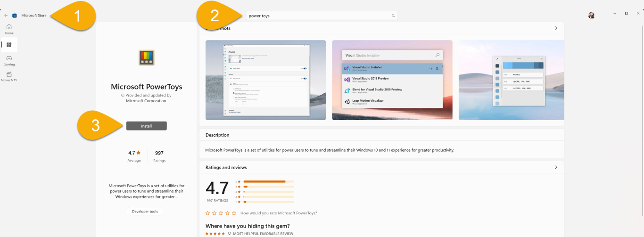Click the large 4.7 score in reviews

[217, 188]
